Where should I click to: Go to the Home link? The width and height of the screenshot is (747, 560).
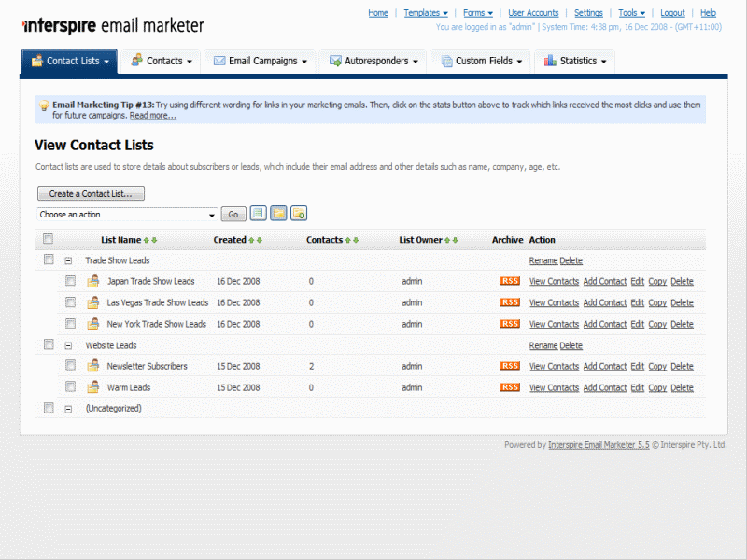pyautogui.click(x=378, y=13)
